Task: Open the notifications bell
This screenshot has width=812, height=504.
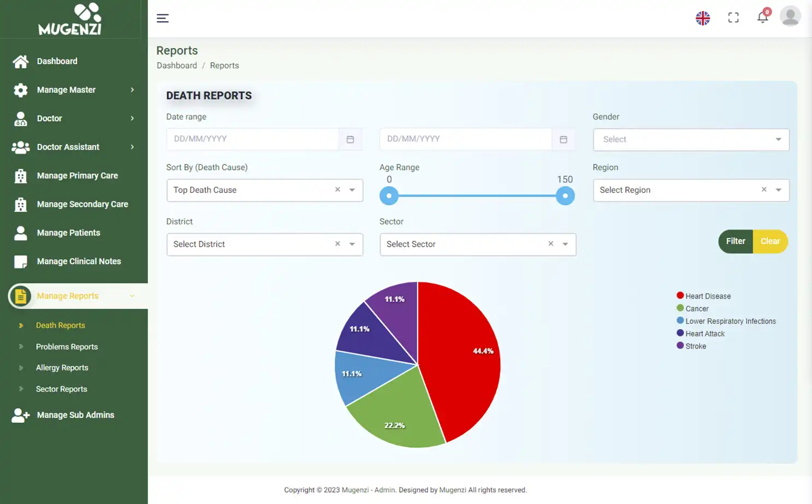Action: click(x=763, y=17)
